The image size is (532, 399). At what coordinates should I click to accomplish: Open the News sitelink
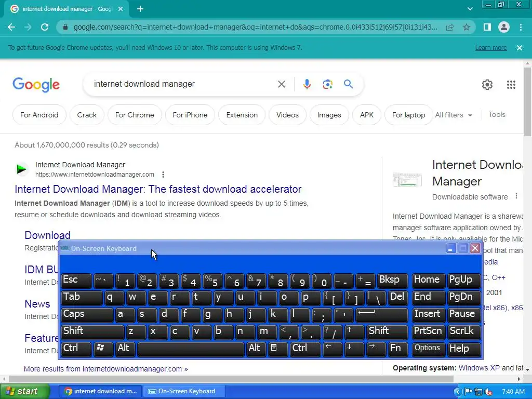37,303
